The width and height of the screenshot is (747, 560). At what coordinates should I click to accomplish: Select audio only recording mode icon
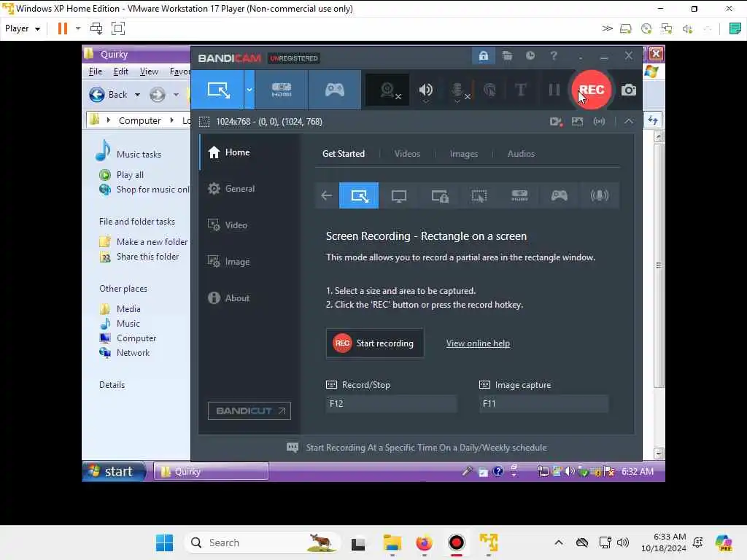(600, 195)
